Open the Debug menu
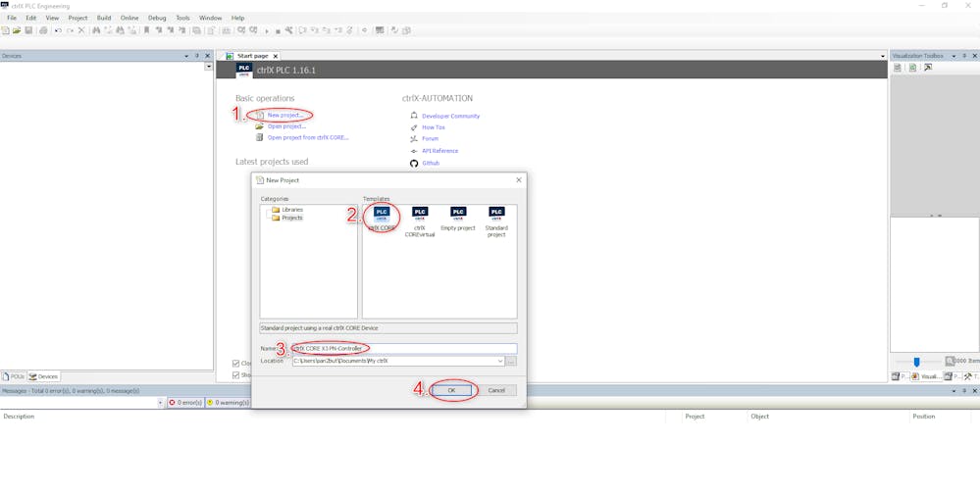This screenshot has height=493, width=980. click(157, 18)
